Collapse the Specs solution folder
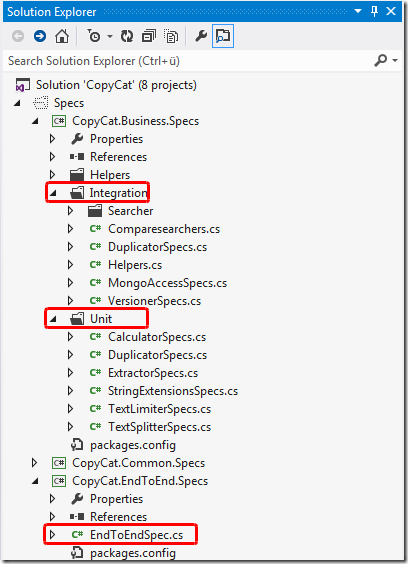This screenshot has width=408, height=564. [x=17, y=103]
